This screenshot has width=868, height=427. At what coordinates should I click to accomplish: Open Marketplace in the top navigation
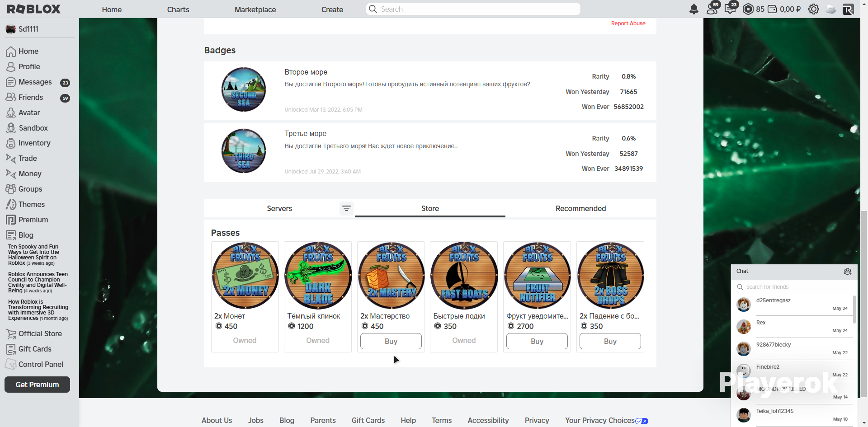pos(255,9)
